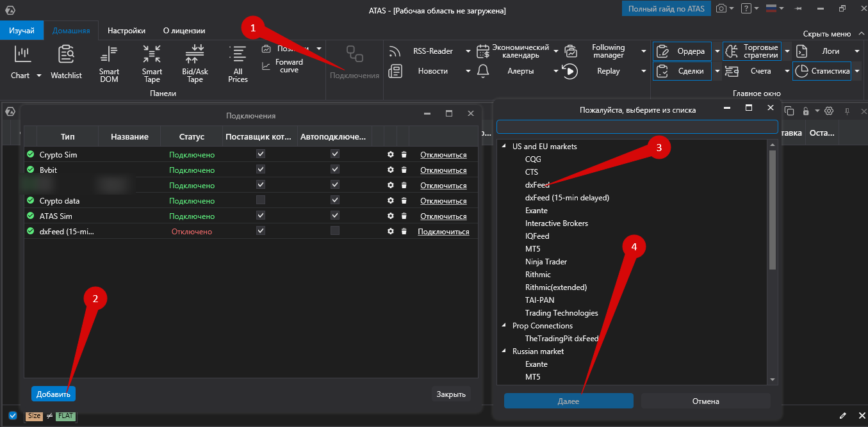Delete the Bybit connection with trash icon

404,170
